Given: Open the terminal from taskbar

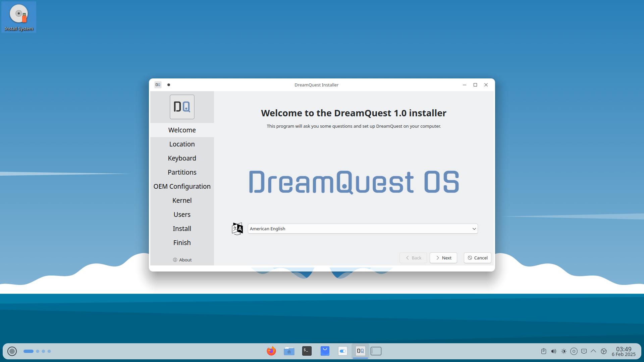Looking at the screenshot, I should pyautogui.click(x=307, y=351).
